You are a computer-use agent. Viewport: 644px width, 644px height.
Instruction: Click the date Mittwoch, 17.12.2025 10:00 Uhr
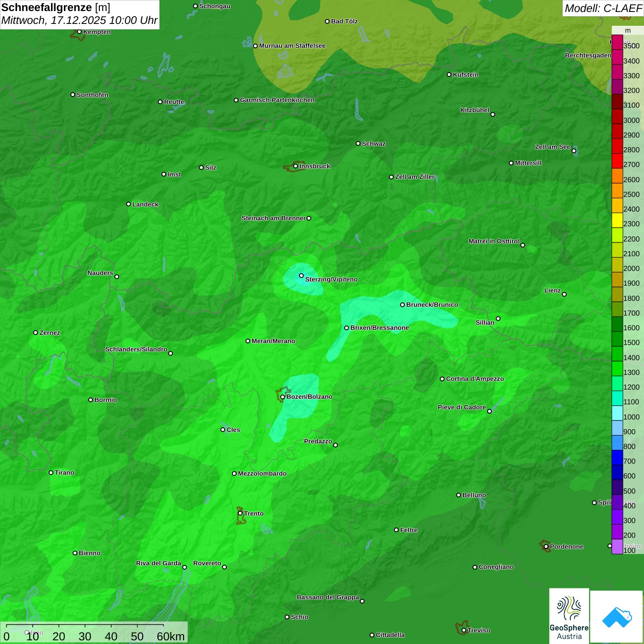tap(79, 21)
